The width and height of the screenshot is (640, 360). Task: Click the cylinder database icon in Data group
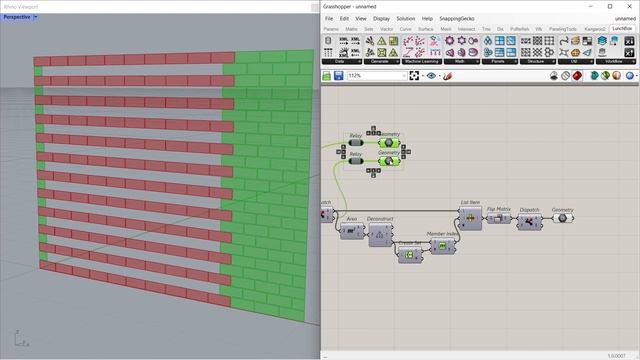click(x=328, y=40)
